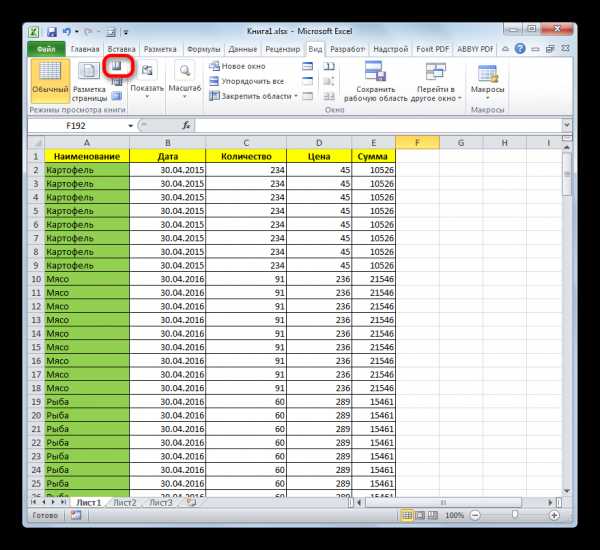This screenshot has height=550, width=600.
Task: Click the zoom in plus button
Action: pyautogui.click(x=554, y=516)
